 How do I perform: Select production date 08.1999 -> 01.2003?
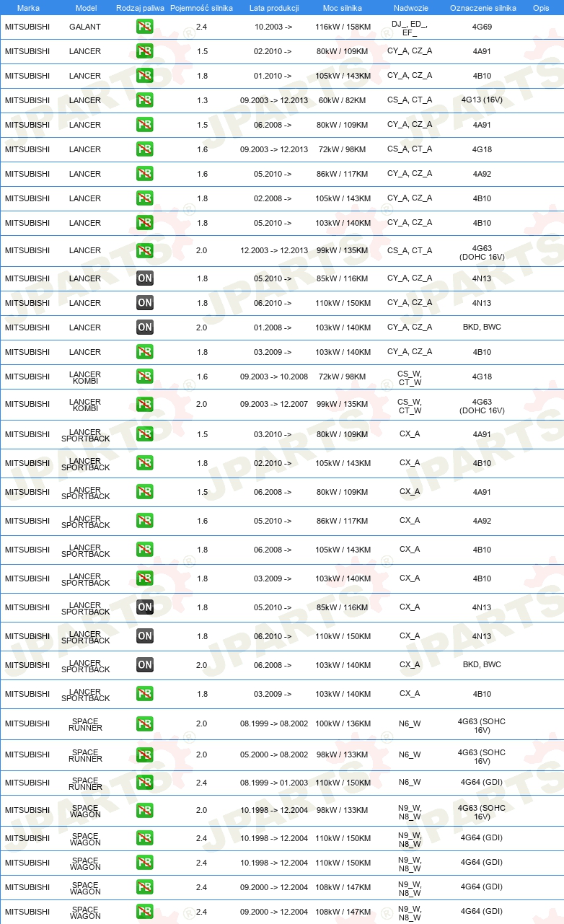pos(274,783)
